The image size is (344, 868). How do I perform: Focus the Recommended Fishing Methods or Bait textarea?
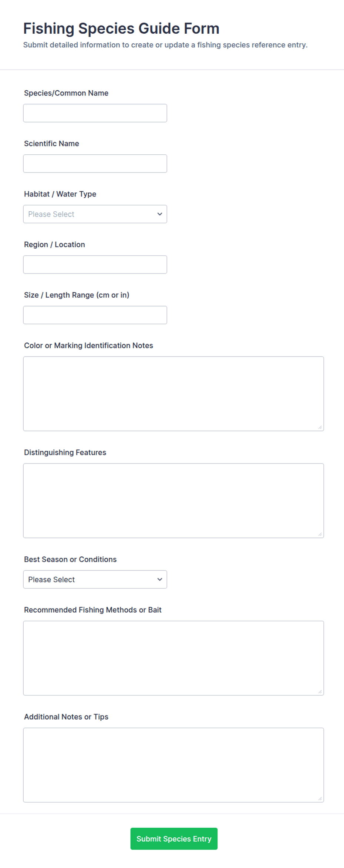pyautogui.click(x=173, y=658)
